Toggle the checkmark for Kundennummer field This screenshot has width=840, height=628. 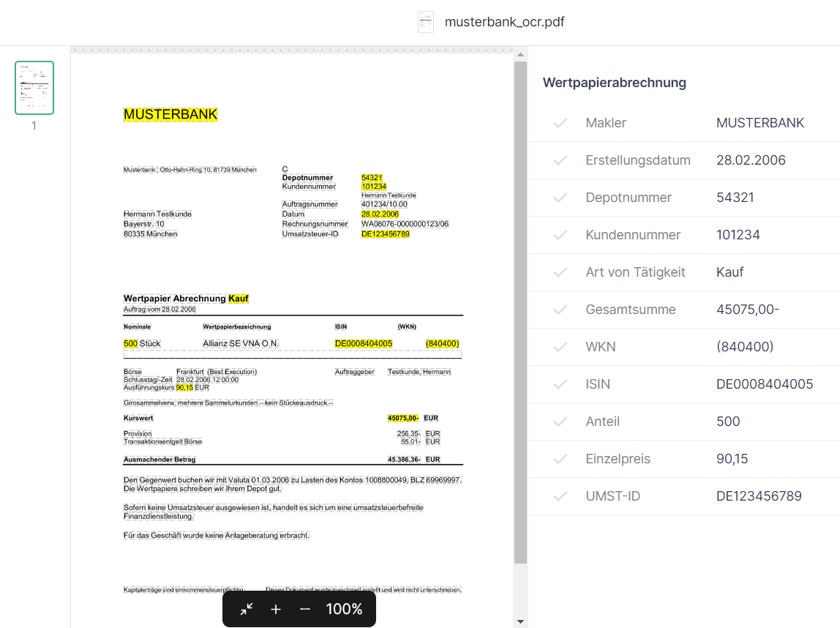click(x=560, y=235)
